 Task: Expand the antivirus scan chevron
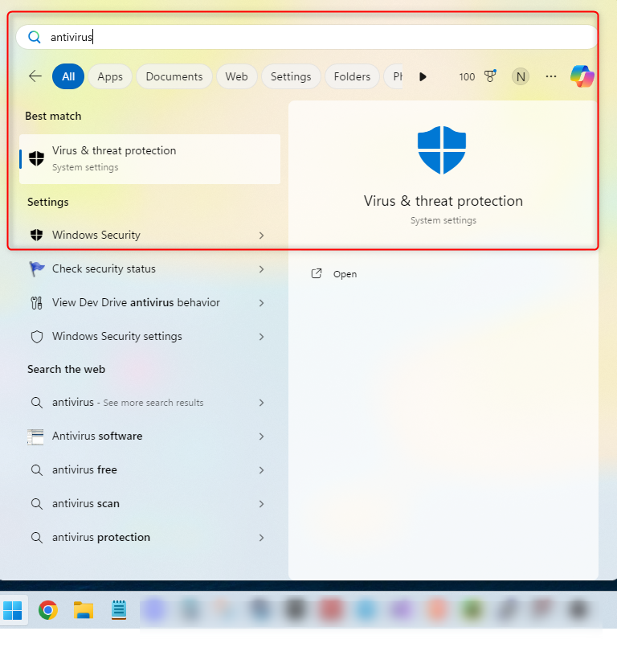pos(261,504)
